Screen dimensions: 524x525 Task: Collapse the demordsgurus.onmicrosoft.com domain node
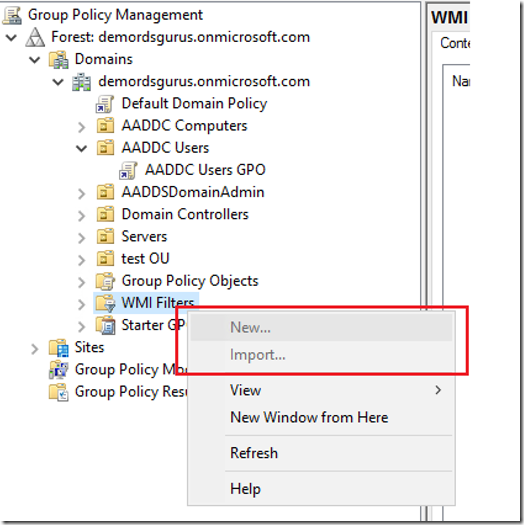click(x=58, y=82)
